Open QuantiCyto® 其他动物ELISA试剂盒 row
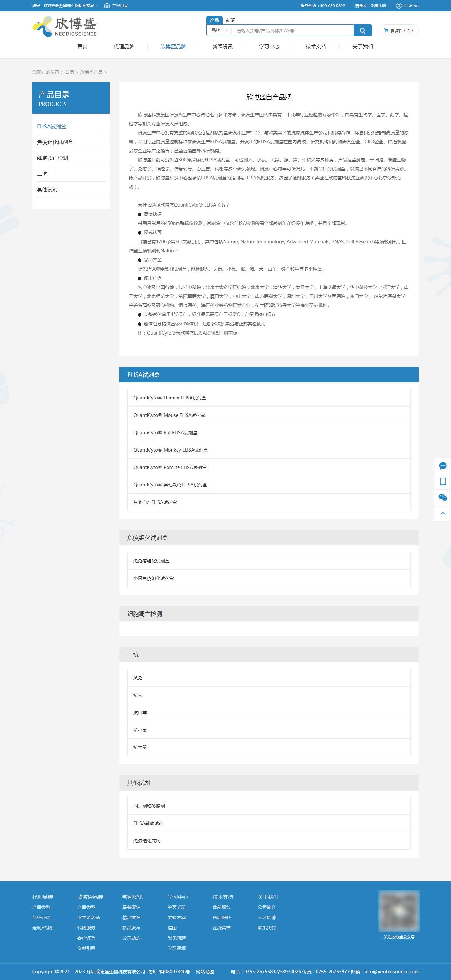Screen dimensions: 451x980 pos(269,485)
